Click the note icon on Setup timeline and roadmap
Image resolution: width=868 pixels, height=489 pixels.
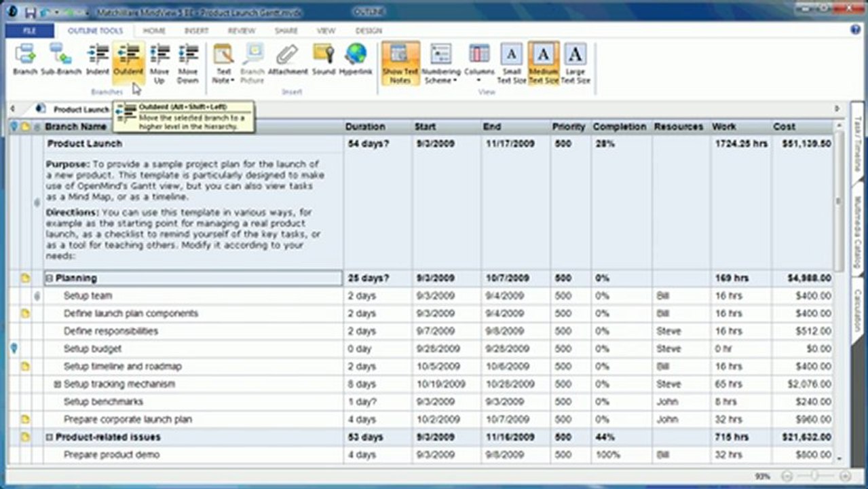[25, 367]
